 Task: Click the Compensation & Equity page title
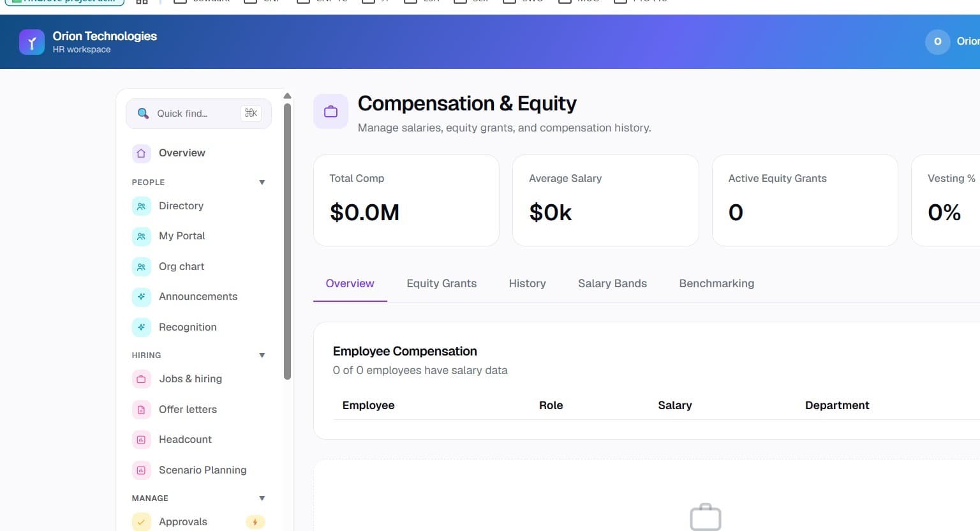pos(467,103)
